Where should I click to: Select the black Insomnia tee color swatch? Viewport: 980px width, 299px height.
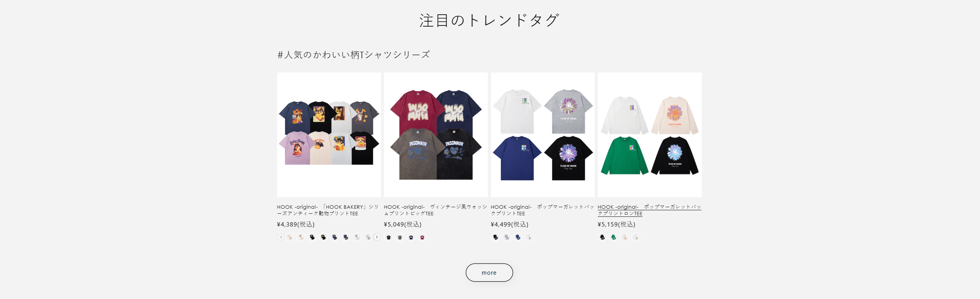tap(389, 237)
